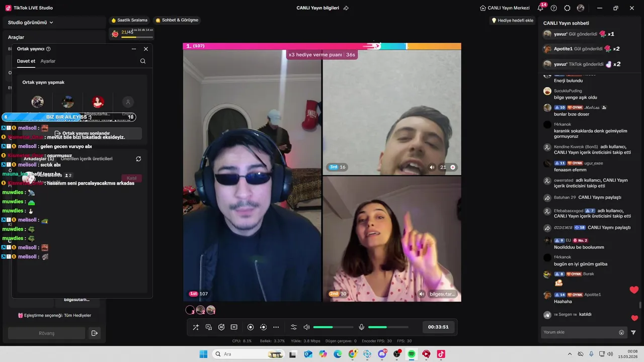Open Spotify from the taskbar
644x362 pixels.
click(412, 354)
